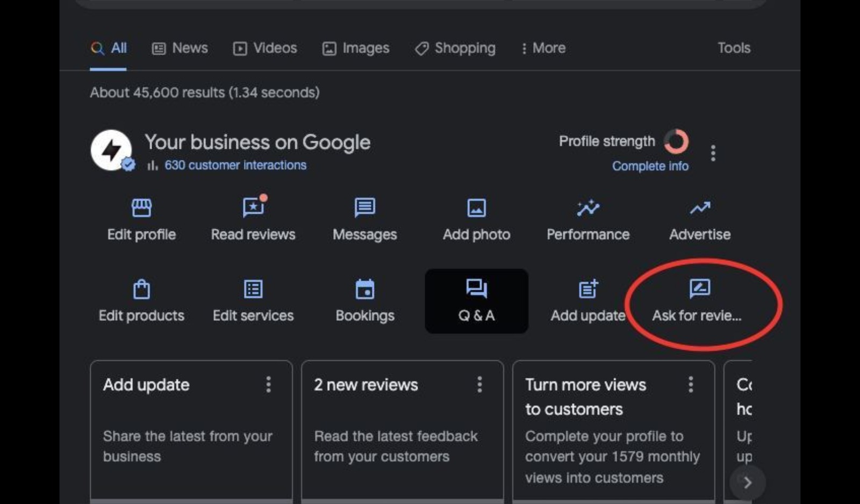
Task: Click the Add update post icon
Action: pyautogui.click(x=588, y=289)
